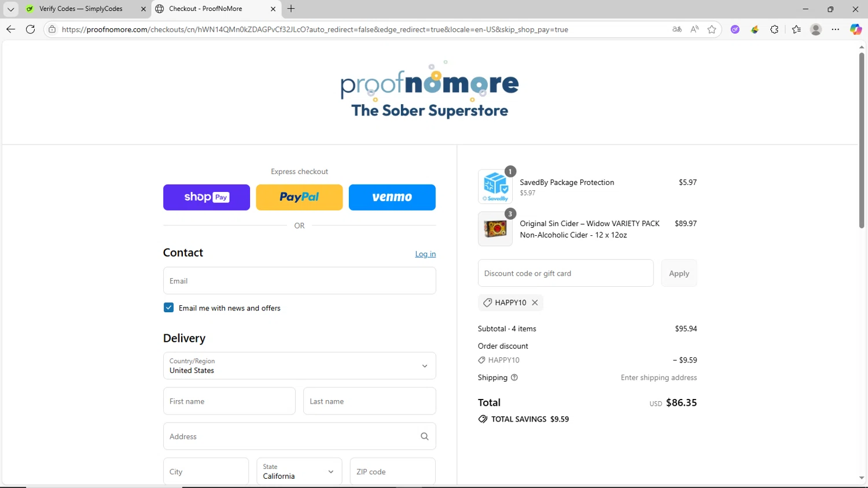Pay with PayPal

[x=299, y=197]
